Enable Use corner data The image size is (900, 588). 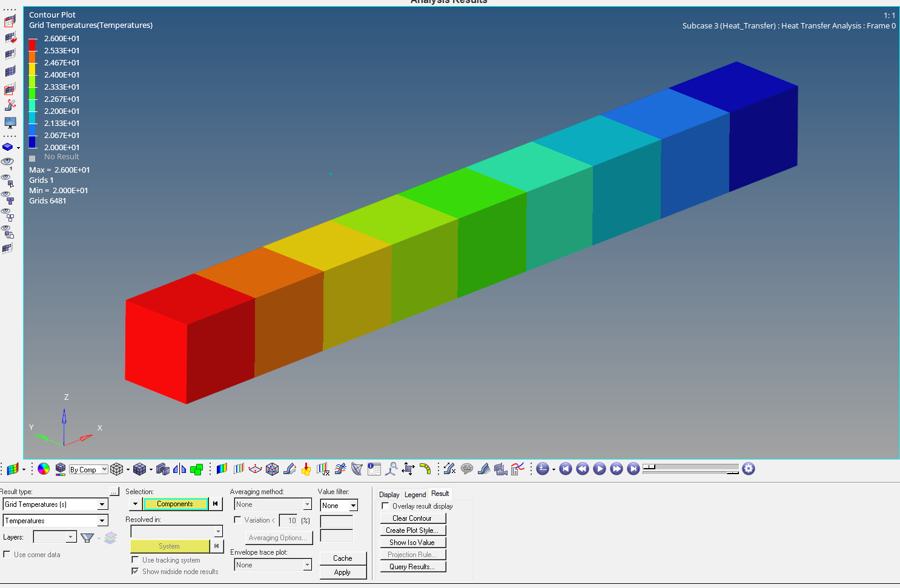pos(6,554)
